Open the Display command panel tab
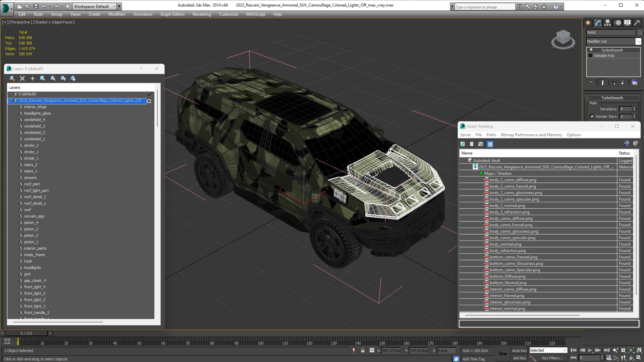This screenshot has width=644, height=362. pos(627,23)
